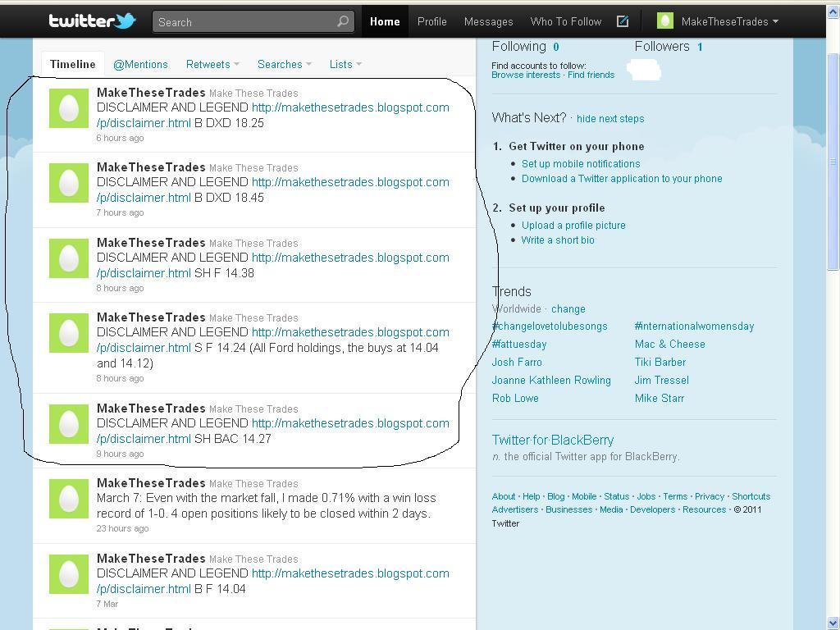Image resolution: width=840 pixels, height=630 pixels.
Task: Open Twitter for BlackBerry link
Action: tap(553, 441)
